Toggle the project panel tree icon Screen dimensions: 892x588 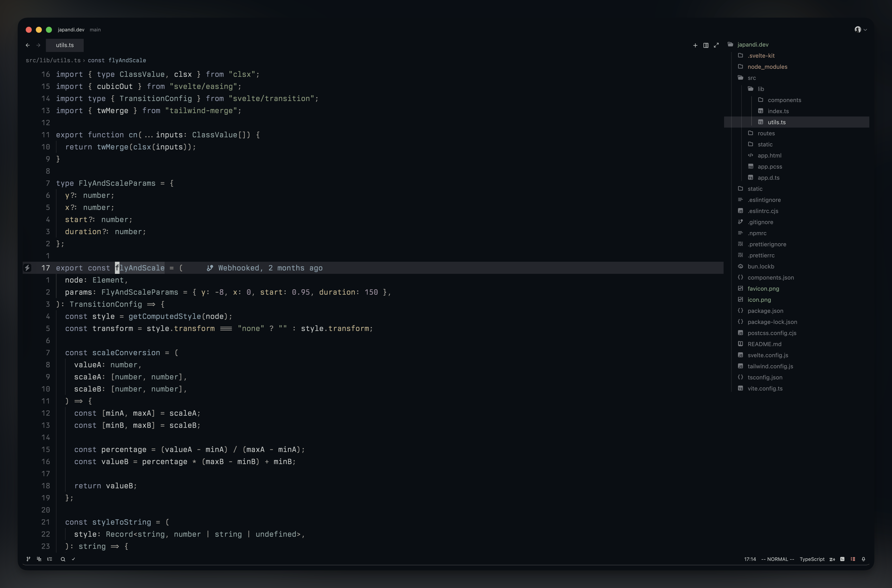point(853,559)
